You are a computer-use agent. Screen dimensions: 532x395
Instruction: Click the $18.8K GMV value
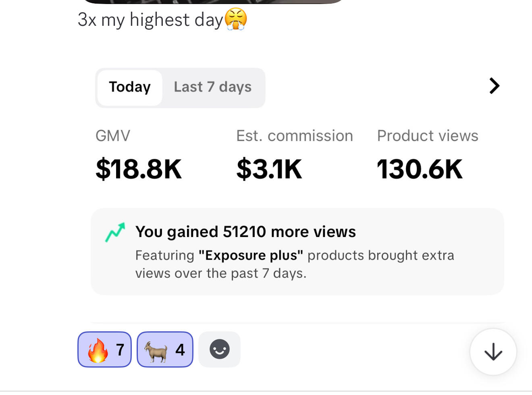(139, 169)
